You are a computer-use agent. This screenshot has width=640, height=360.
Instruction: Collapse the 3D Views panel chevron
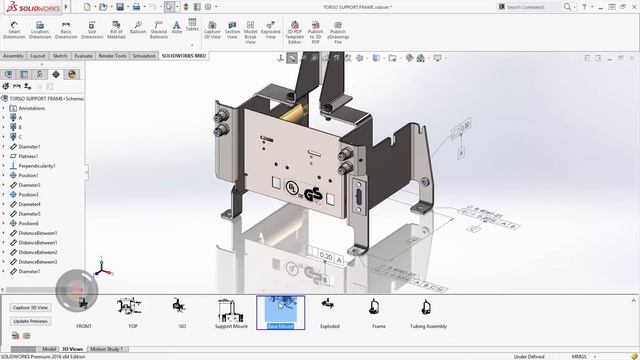pyautogui.click(x=633, y=300)
